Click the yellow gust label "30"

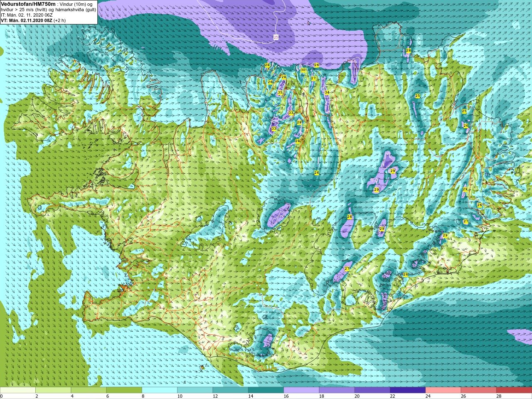tap(303, 70)
